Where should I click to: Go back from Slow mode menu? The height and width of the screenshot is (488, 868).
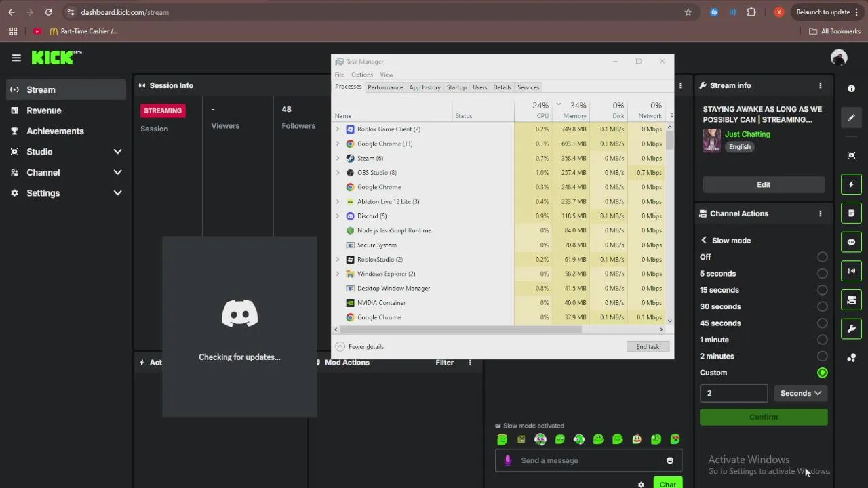coord(704,241)
